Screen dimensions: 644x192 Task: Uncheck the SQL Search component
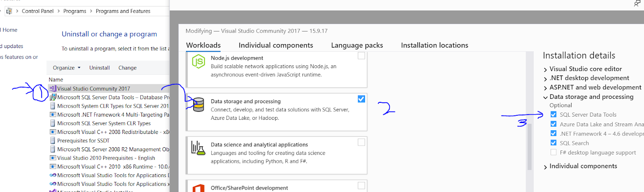553,143
